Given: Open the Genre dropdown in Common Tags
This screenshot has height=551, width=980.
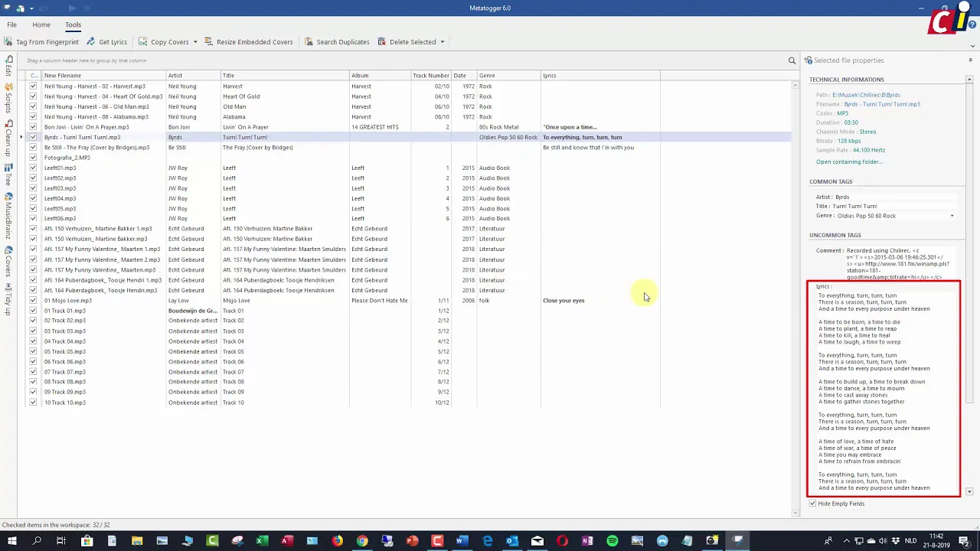Looking at the screenshot, I should [x=952, y=216].
